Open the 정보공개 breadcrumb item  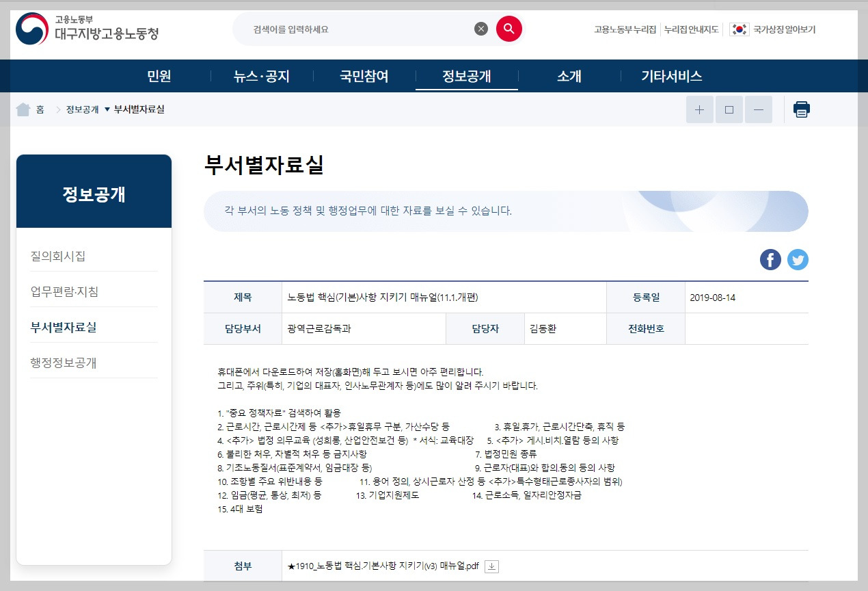pos(82,109)
